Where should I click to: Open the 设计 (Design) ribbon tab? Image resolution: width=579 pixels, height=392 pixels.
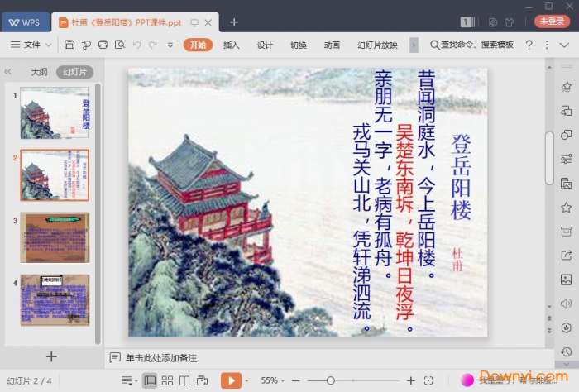click(265, 45)
